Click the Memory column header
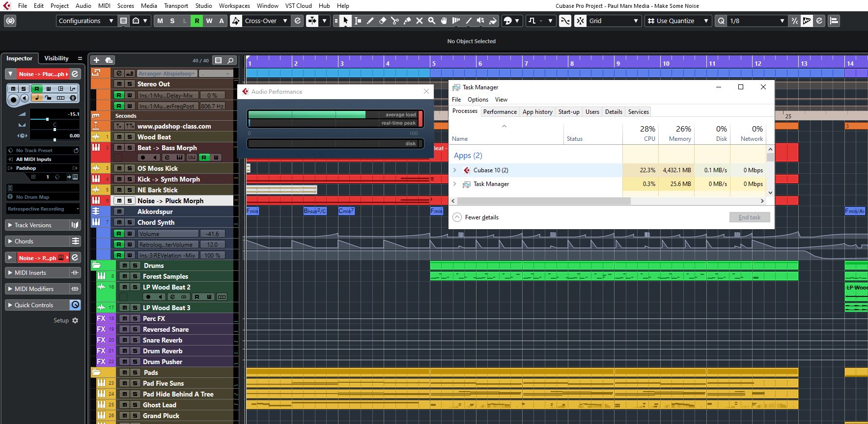868x424 pixels. (x=676, y=133)
